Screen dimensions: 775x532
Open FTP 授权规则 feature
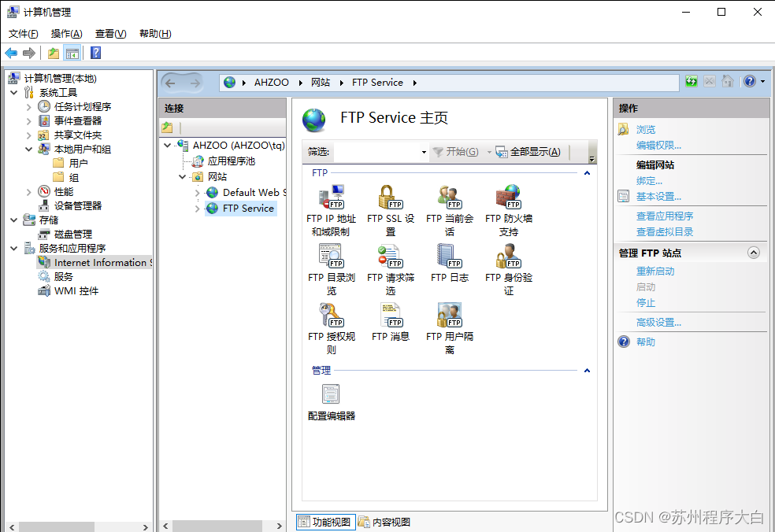coord(331,329)
